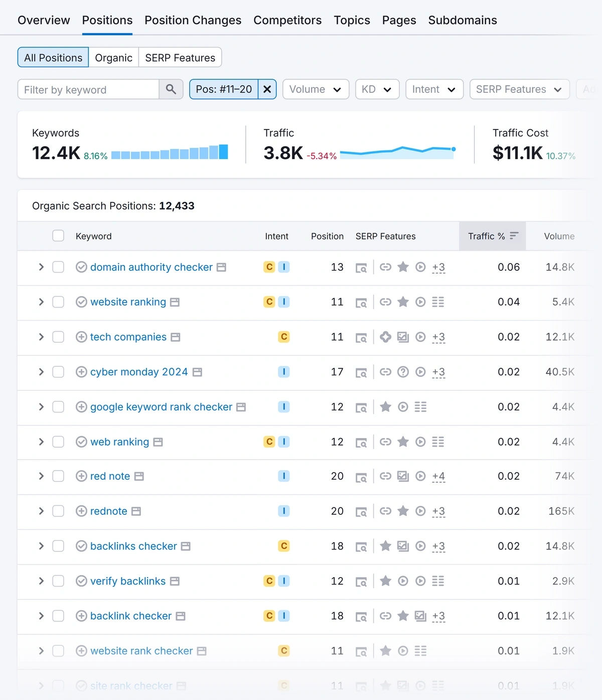Click Informational intent badge for rednote
This screenshot has width=602, height=700.
click(x=284, y=511)
